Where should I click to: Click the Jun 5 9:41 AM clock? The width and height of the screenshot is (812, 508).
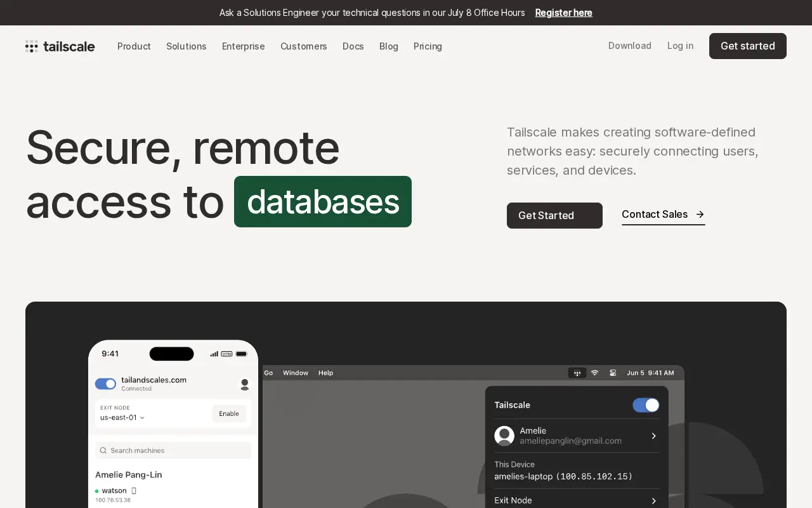tap(650, 373)
